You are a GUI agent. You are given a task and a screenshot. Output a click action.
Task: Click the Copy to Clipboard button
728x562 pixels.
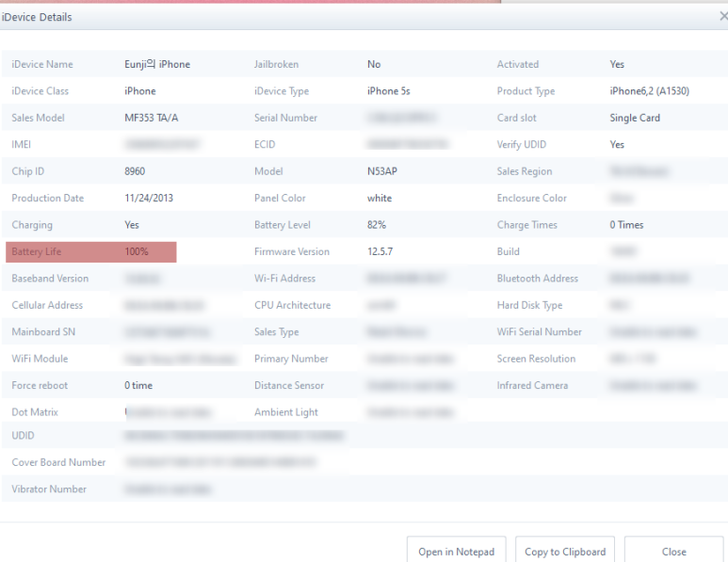click(x=565, y=551)
